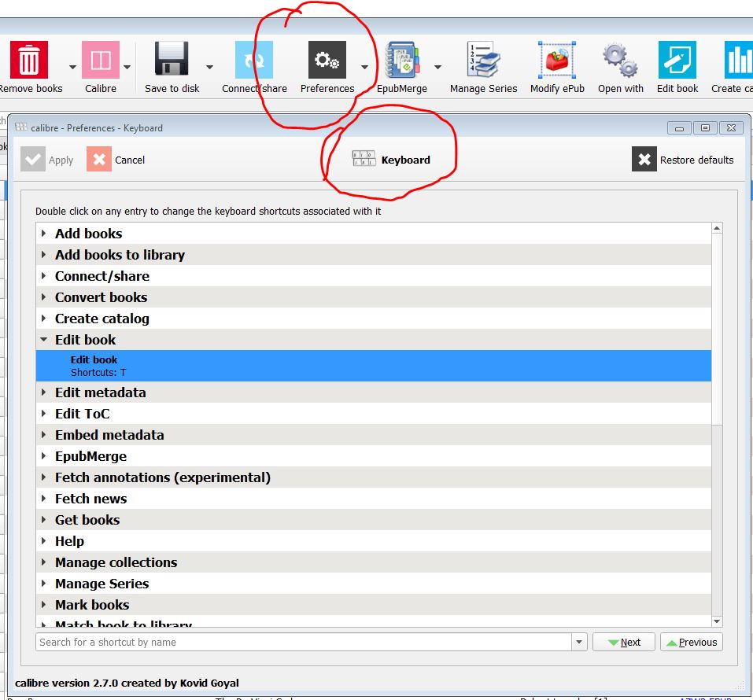The image size is (753, 700).
Task: Open the Preferences dropdown arrow
Action: tap(364, 67)
